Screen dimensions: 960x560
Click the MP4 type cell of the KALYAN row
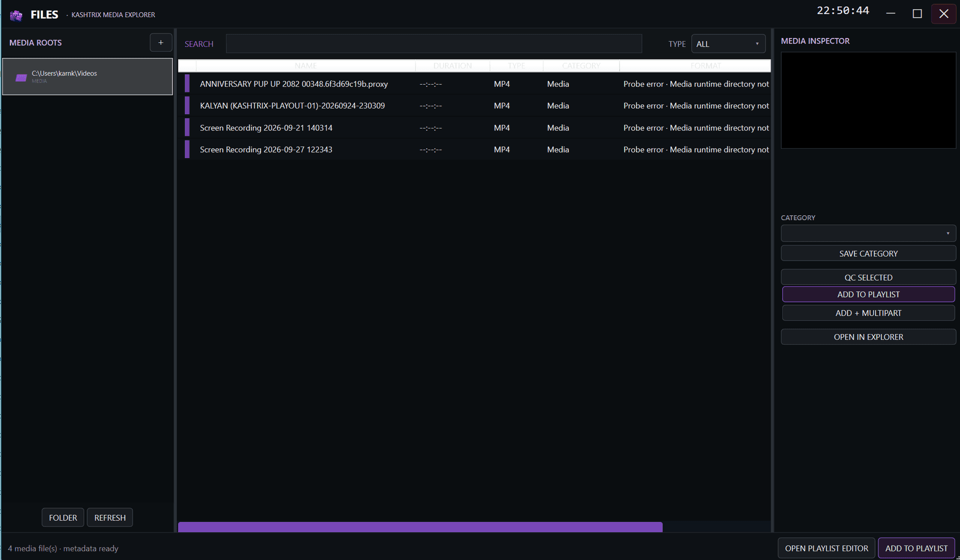click(501, 106)
